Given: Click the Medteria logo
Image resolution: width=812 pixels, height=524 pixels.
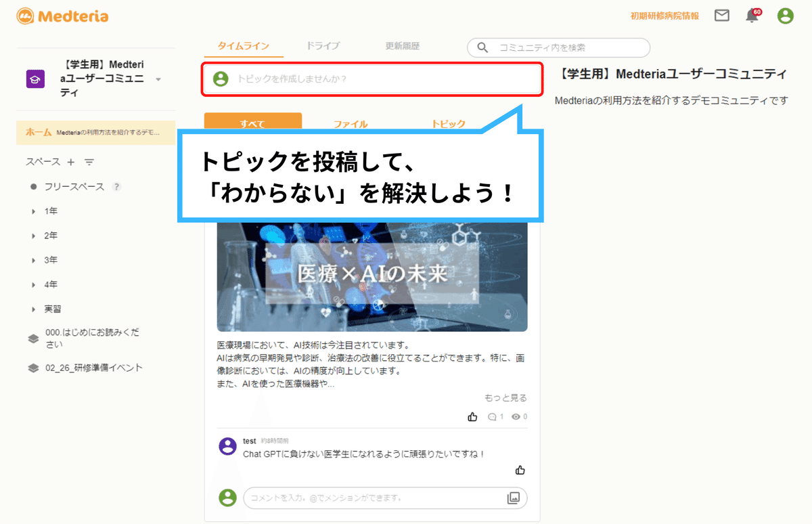Looking at the screenshot, I should coord(62,16).
